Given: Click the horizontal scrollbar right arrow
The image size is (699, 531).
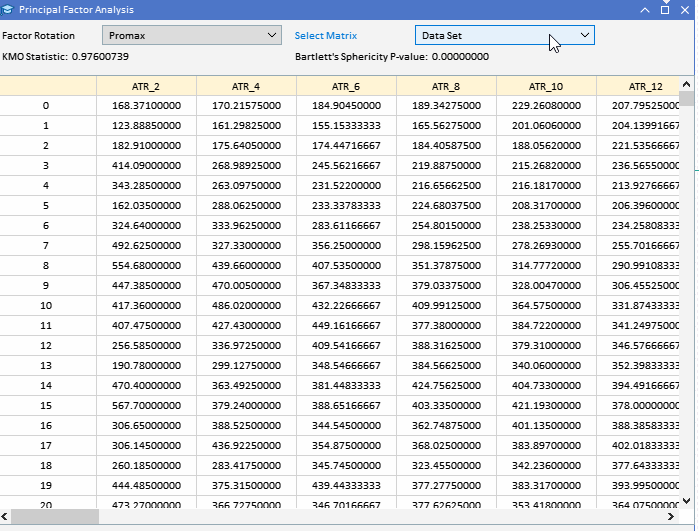Looking at the screenshot, I should (x=670, y=517).
